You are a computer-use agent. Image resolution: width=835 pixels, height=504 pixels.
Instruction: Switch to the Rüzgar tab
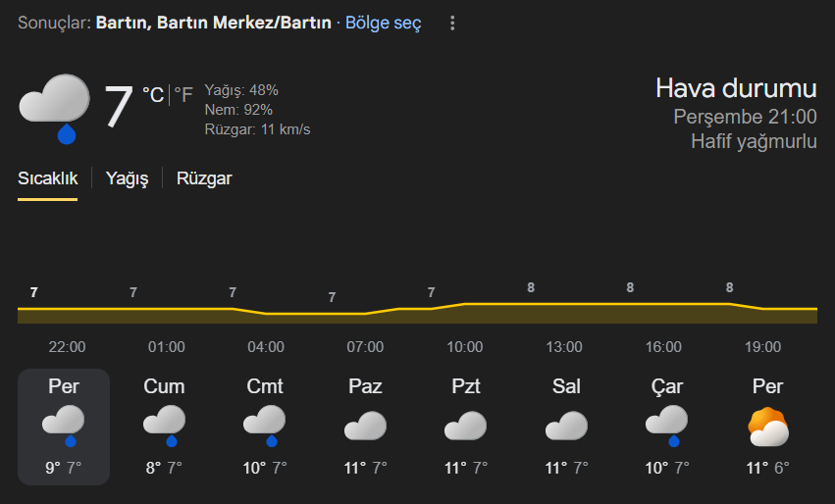pyautogui.click(x=204, y=178)
